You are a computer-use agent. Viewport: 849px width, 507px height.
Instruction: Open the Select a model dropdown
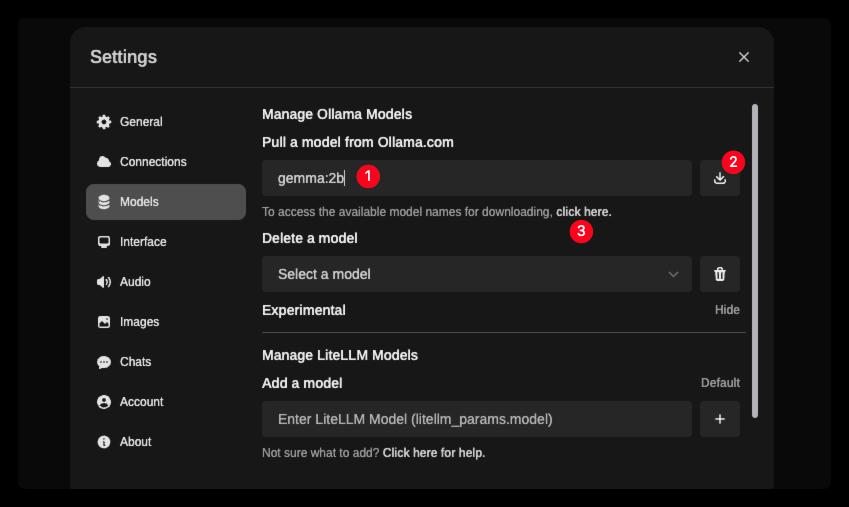[476, 274]
